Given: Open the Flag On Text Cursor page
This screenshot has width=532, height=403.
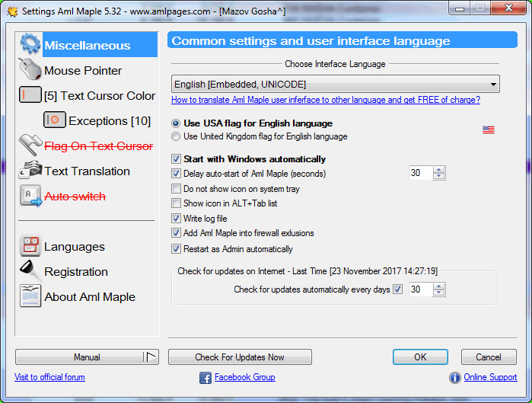Looking at the screenshot, I should pos(99,146).
